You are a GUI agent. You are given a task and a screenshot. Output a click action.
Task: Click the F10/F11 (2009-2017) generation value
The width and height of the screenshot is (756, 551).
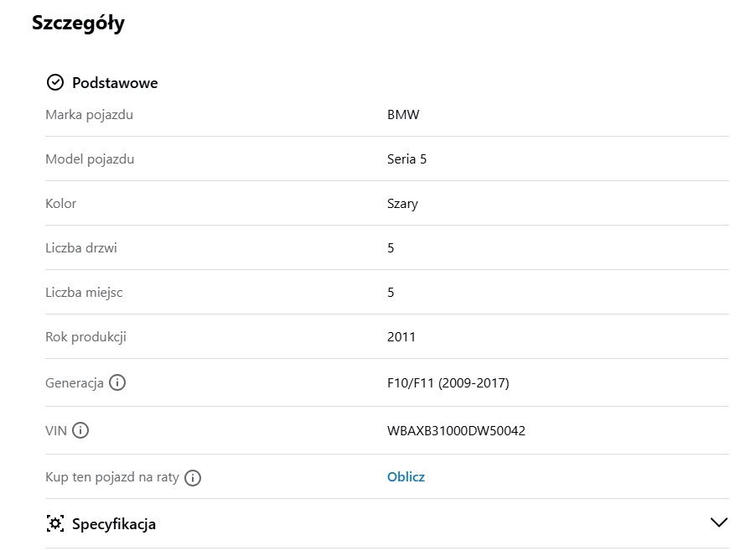click(x=448, y=383)
